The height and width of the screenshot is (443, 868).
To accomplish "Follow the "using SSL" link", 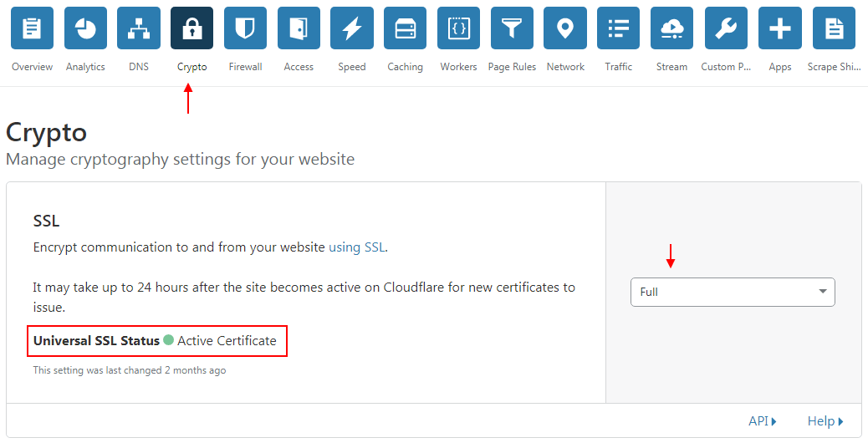I will pyautogui.click(x=357, y=247).
